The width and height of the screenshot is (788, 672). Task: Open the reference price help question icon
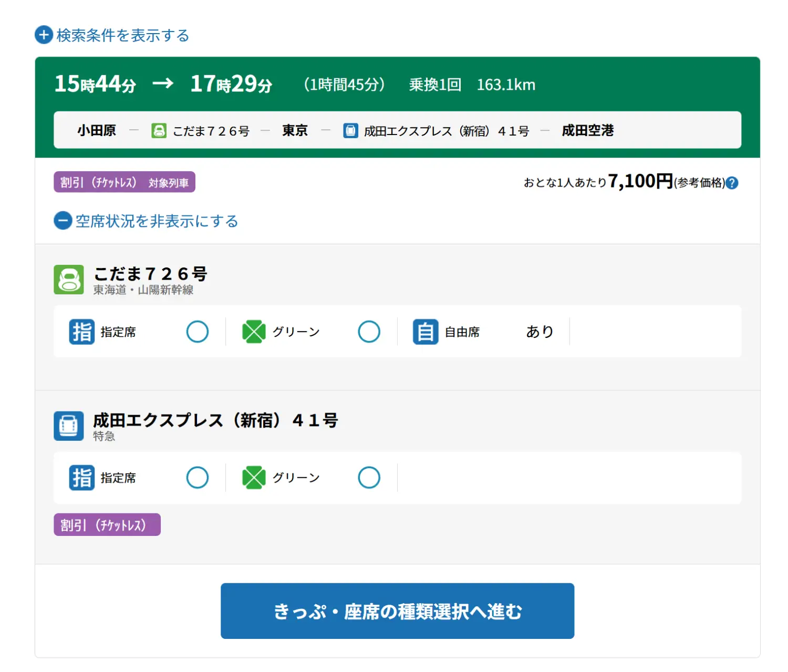coord(732,183)
